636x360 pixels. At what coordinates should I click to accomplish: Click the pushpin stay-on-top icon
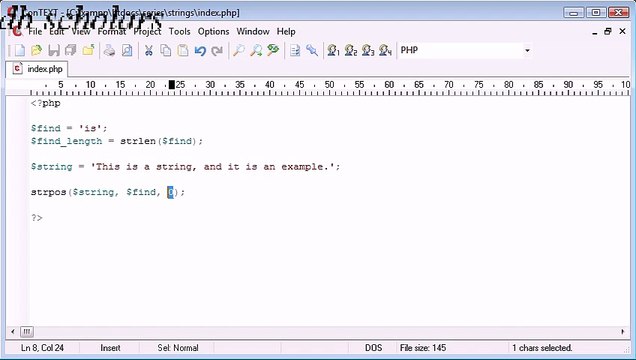(312, 50)
